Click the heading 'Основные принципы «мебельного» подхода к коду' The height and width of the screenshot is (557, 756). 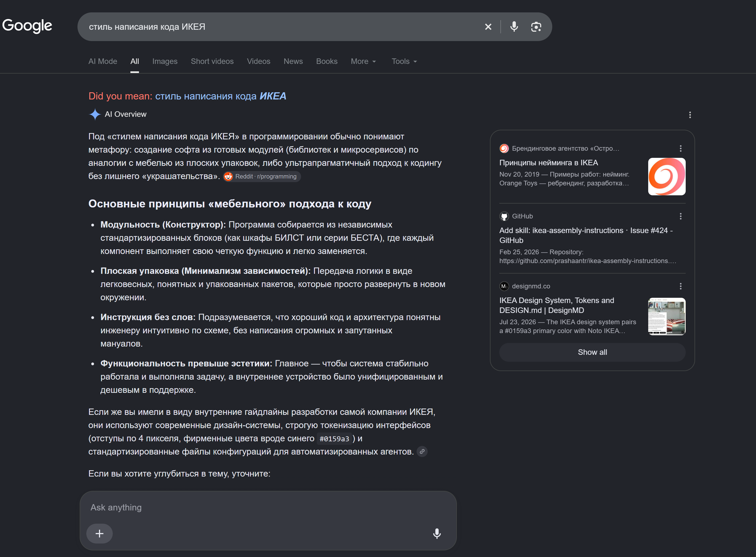click(x=229, y=204)
